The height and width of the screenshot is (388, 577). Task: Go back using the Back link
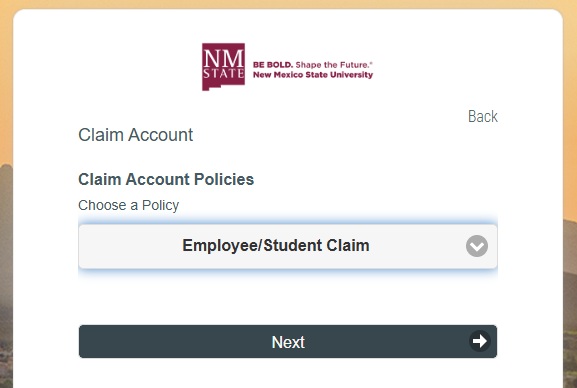(x=482, y=116)
